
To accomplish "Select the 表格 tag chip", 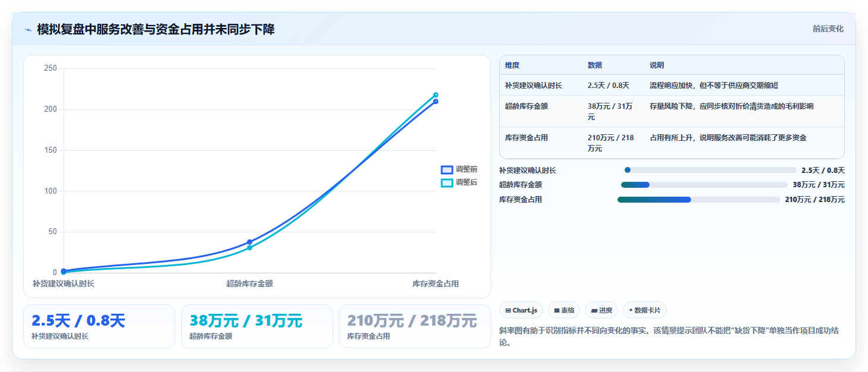I will pos(564,310).
